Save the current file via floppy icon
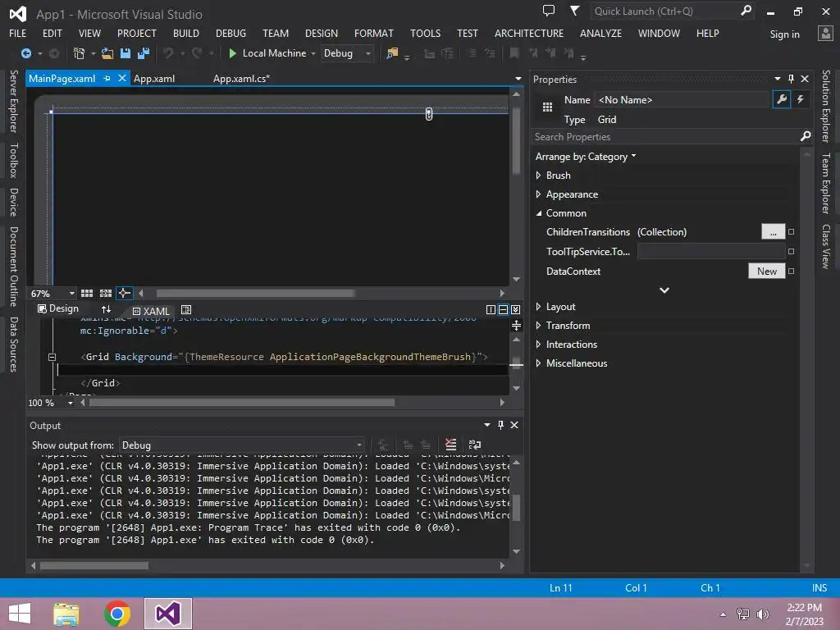The image size is (840, 630). click(x=126, y=53)
